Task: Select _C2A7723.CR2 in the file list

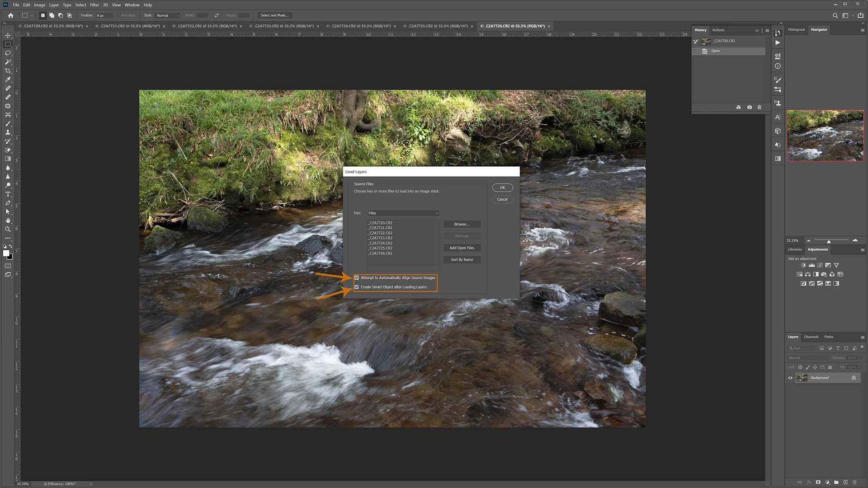Action: [x=381, y=238]
